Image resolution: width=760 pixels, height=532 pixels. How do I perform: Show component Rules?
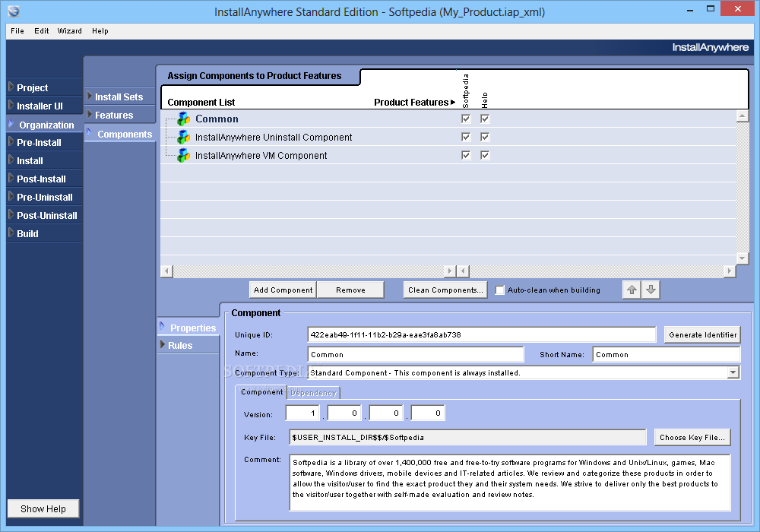click(188, 346)
